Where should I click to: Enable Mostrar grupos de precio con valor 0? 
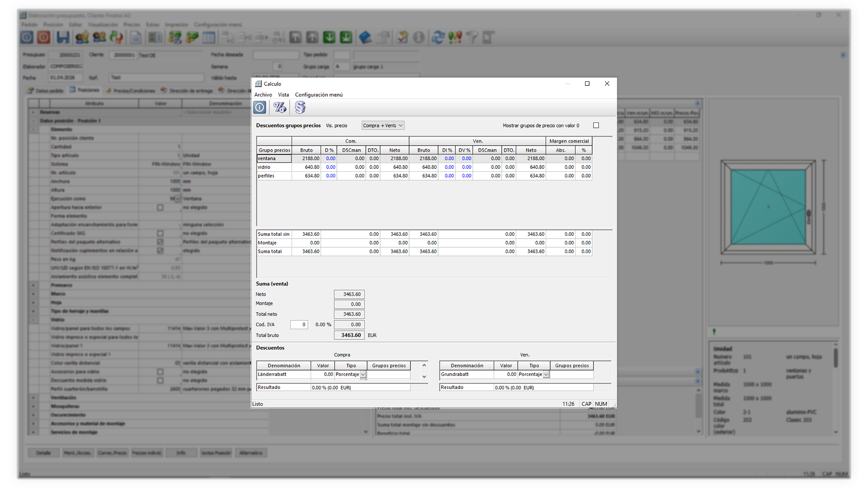pyautogui.click(x=596, y=126)
